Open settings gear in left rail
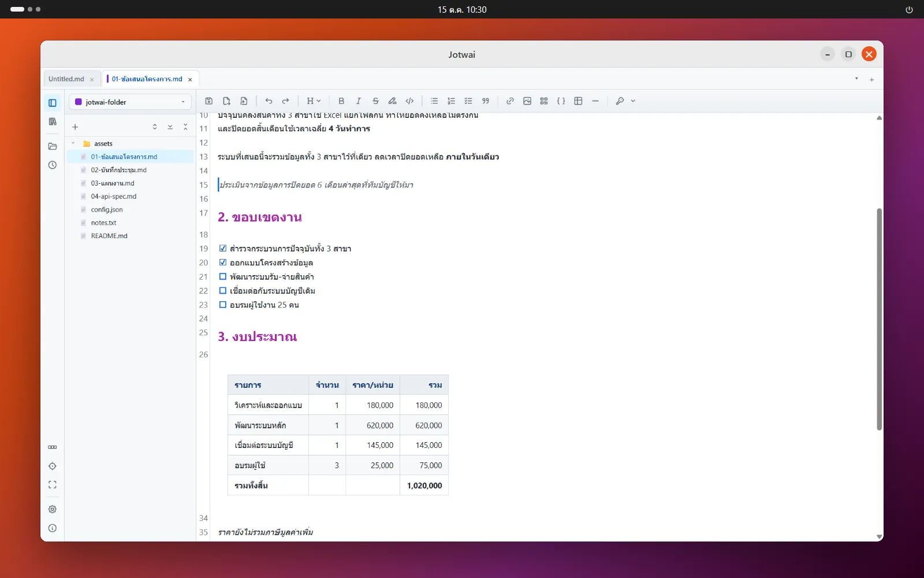The image size is (924, 578). (53, 509)
